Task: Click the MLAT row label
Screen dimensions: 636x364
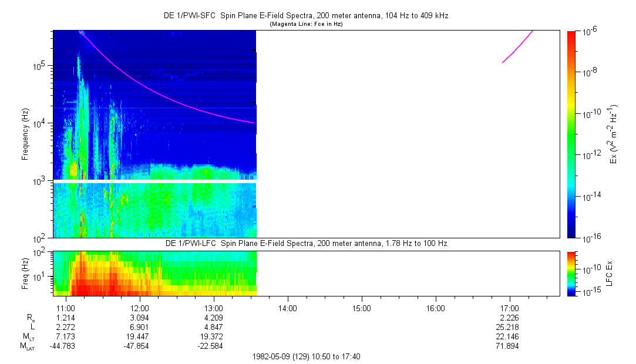Action: tap(27, 346)
